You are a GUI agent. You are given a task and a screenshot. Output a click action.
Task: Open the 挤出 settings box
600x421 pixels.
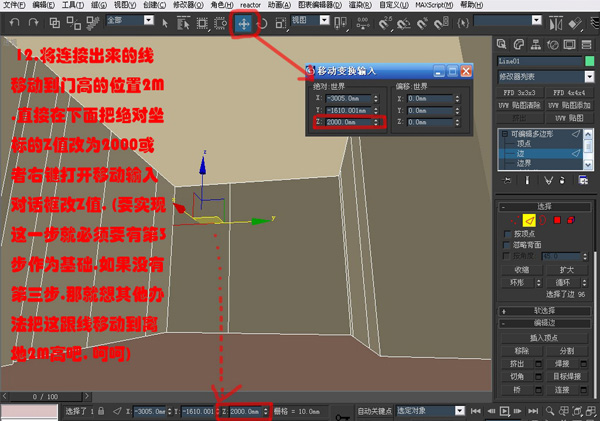[538, 364]
